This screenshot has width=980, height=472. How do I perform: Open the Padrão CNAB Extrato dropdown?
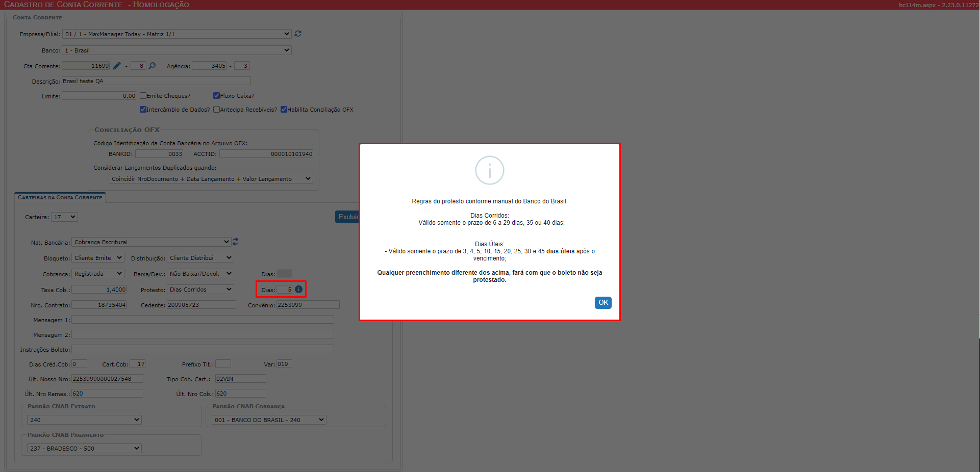84,420
